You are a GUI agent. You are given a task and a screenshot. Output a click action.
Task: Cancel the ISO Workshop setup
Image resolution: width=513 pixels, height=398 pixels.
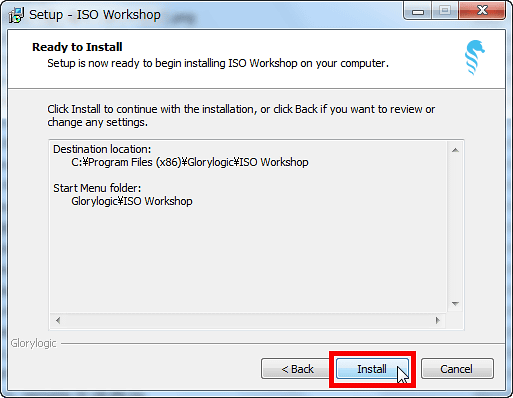click(x=457, y=369)
